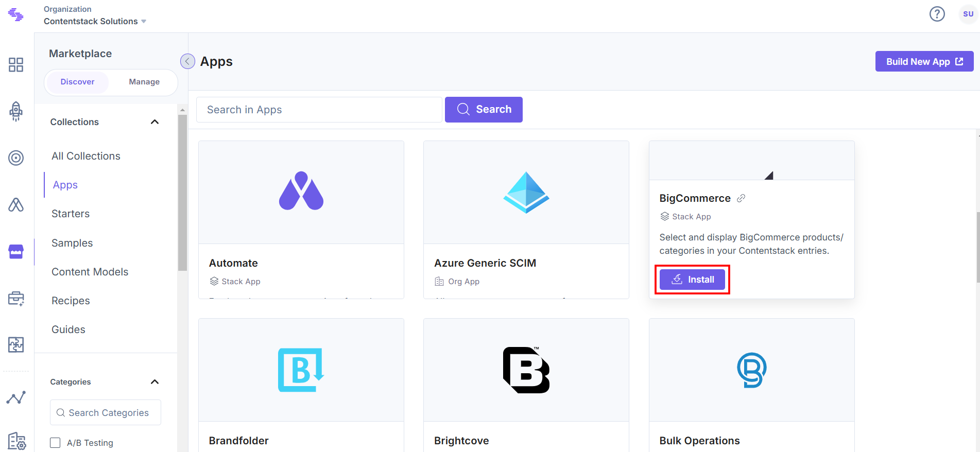Click the purple Search button
Screen dimensions: 980x452
[484, 110]
